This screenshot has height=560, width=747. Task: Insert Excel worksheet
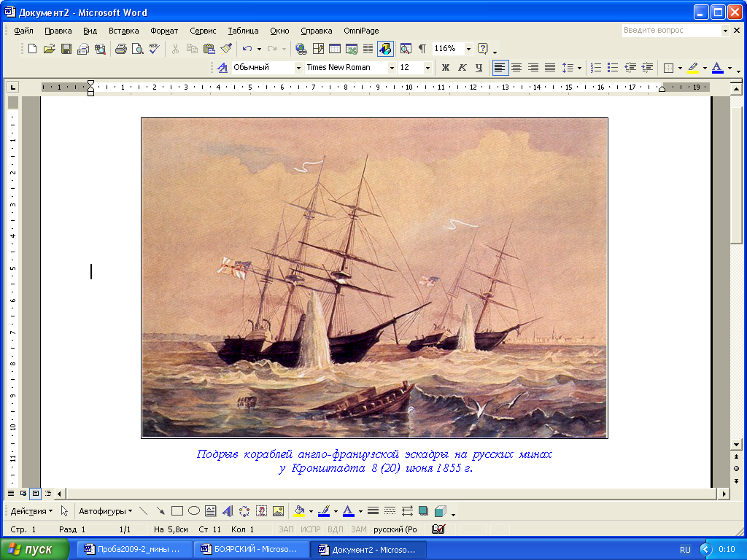[352, 49]
